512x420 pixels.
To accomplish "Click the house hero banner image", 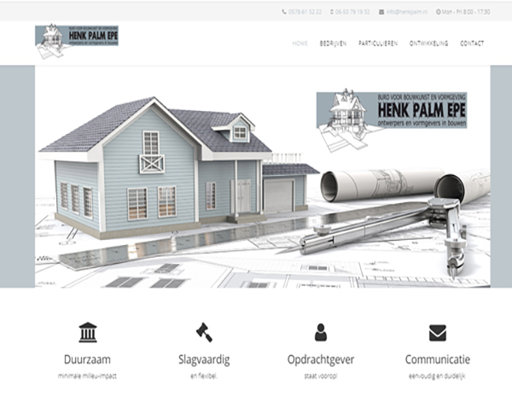I will click(x=256, y=188).
